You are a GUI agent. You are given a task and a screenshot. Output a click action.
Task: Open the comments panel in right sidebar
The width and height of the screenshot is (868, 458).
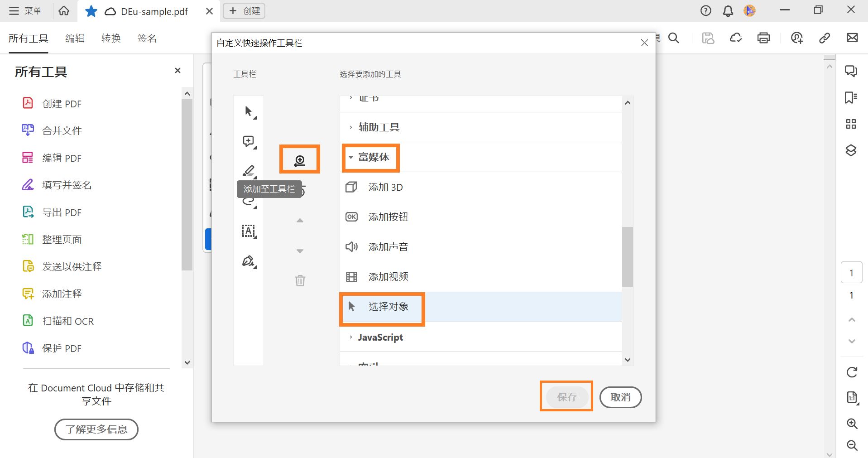852,71
